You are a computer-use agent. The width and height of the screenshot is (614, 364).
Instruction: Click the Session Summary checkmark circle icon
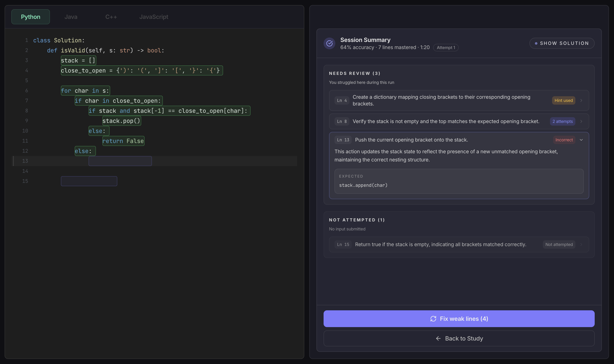point(329,43)
